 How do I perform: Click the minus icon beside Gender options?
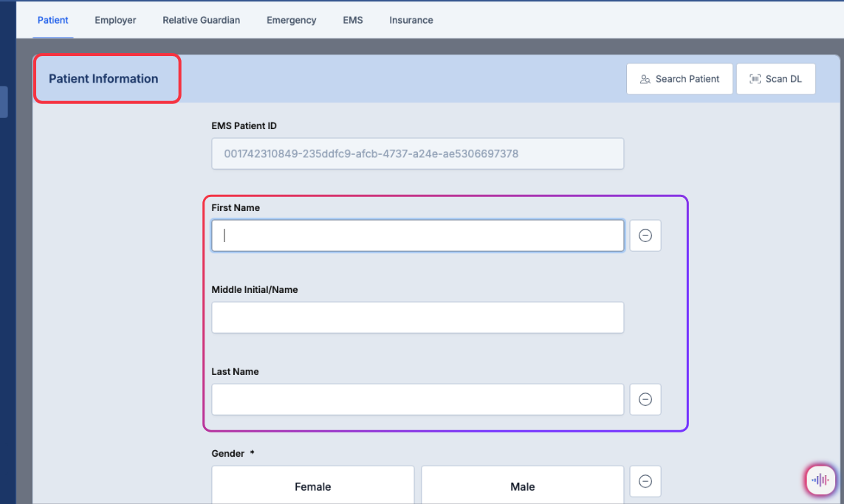point(645,481)
